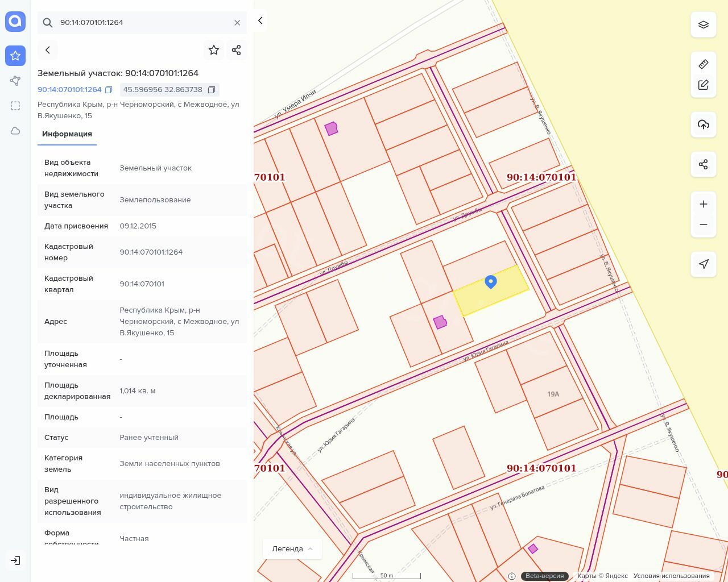Open the graph nodes tool in sidebar
The height and width of the screenshot is (582, 728).
click(x=15, y=81)
